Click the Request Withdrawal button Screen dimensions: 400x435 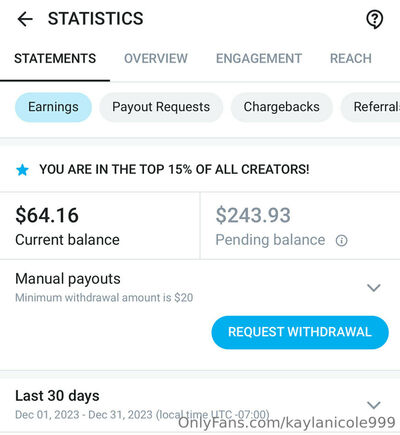[x=300, y=332]
